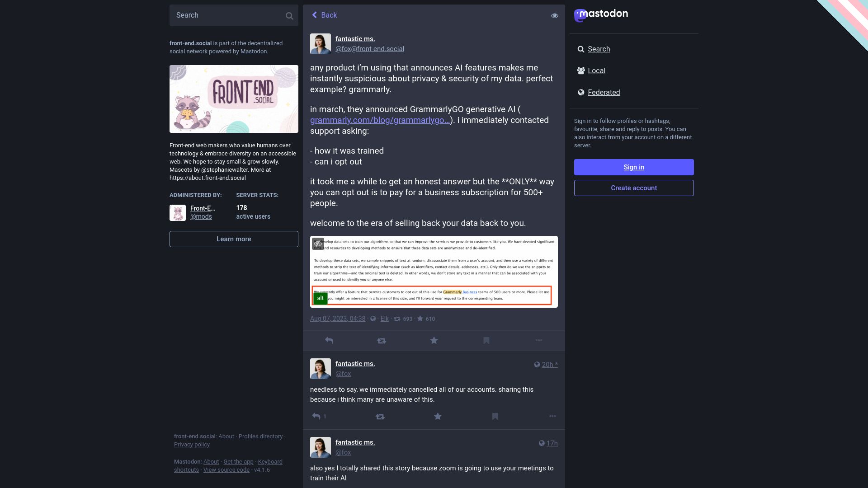The image size is (868, 488).
Task: Click fantastic ms. avatar on main post
Action: pyautogui.click(x=321, y=44)
